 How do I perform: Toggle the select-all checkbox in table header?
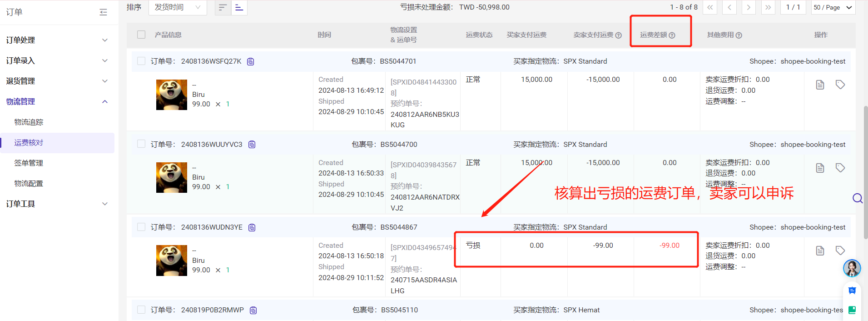point(141,35)
